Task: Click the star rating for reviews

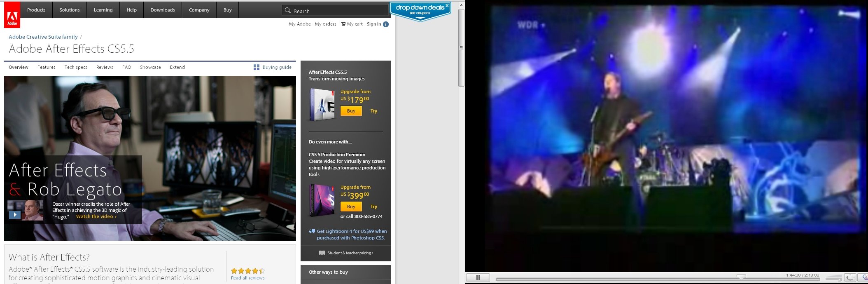Action: pyautogui.click(x=248, y=271)
